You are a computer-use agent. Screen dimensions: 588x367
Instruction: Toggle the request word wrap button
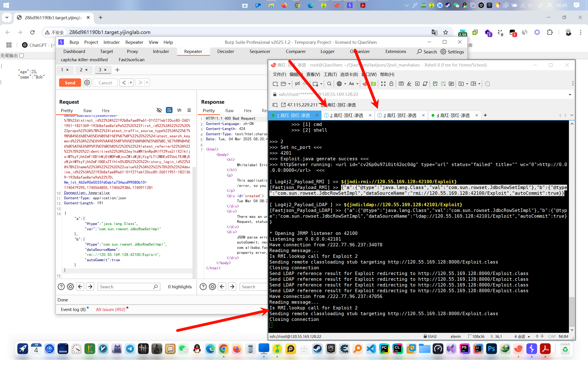tap(169, 110)
